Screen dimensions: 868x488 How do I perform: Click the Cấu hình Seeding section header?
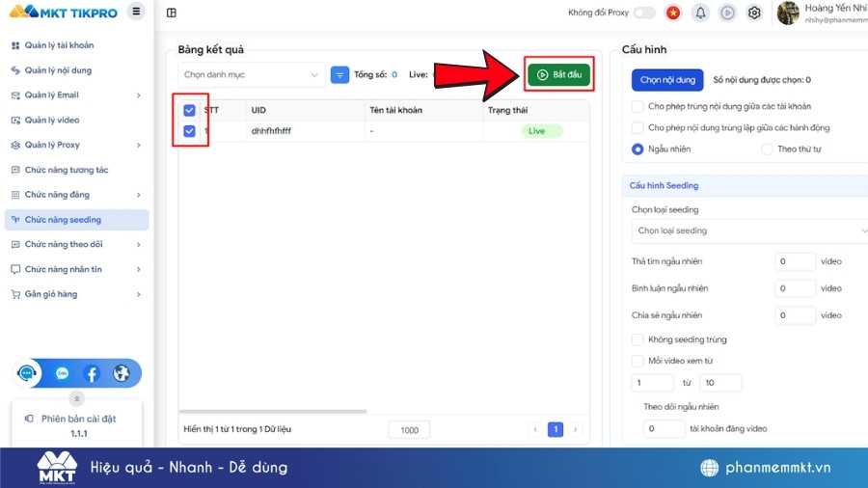click(x=745, y=185)
